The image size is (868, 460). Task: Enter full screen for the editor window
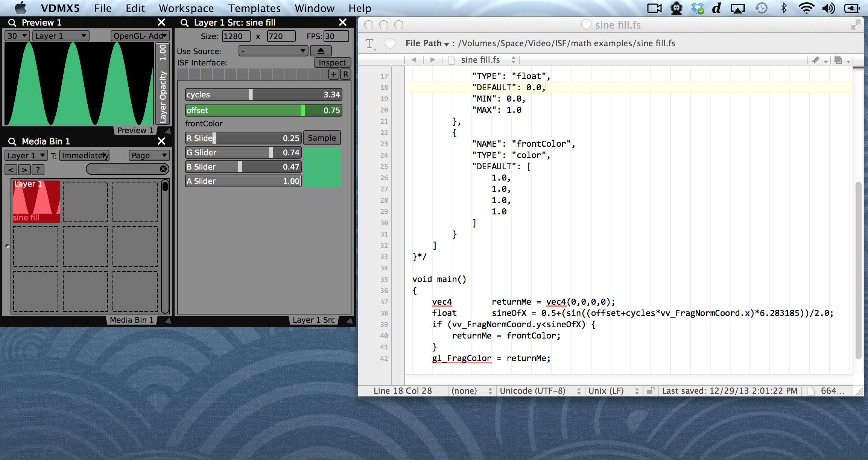coord(855,25)
